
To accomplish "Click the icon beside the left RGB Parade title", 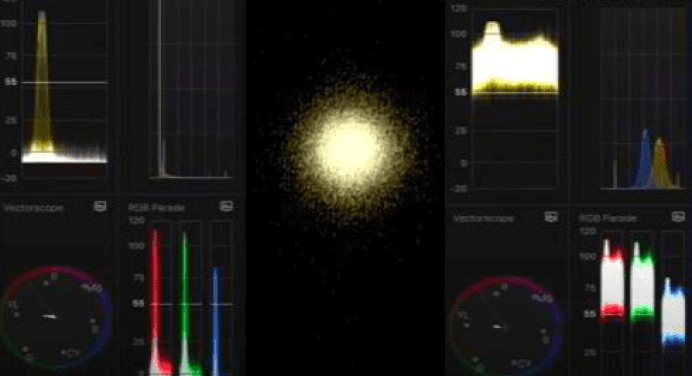I will click(226, 206).
